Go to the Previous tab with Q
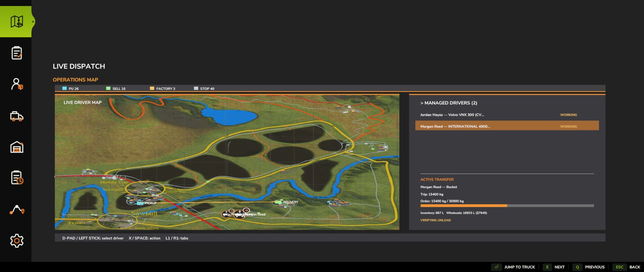 pyautogui.click(x=589, y=267)
